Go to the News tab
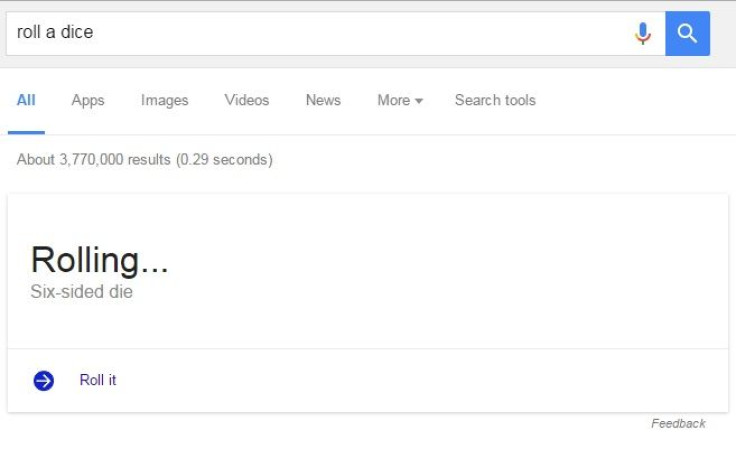 point(323,100)
